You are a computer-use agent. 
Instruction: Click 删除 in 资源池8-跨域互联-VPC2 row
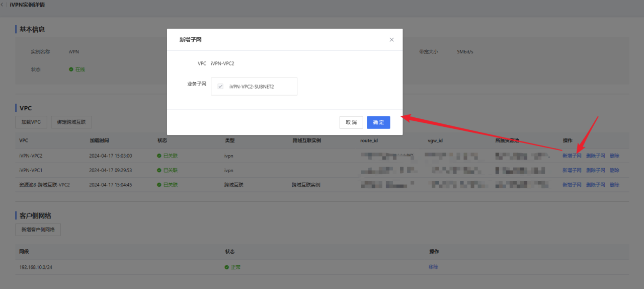click(614, 185)
